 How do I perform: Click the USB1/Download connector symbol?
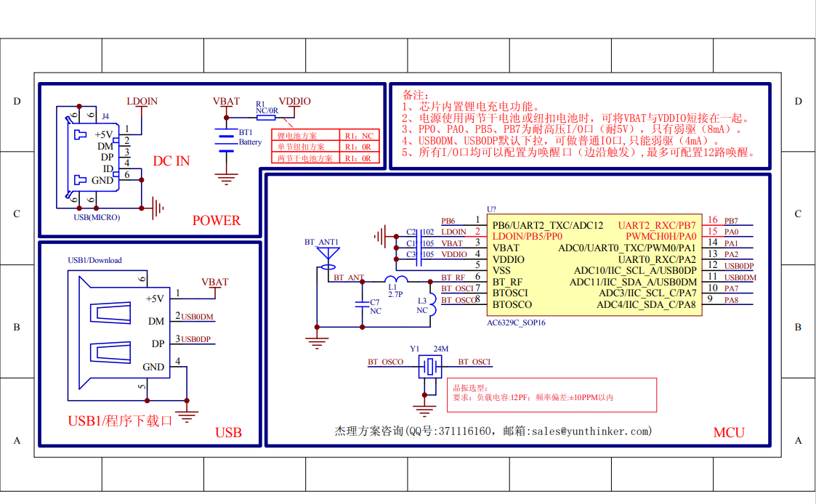tap(116, 334)
